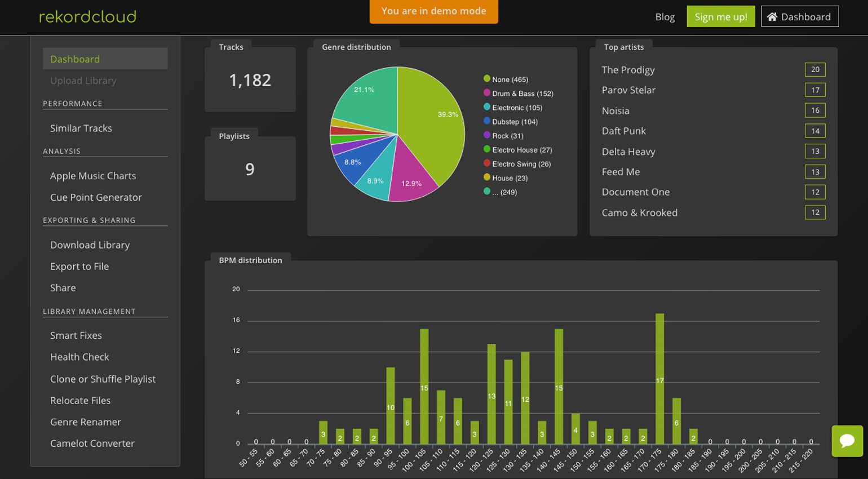Click the 100 - 105 BPM bar

pyautogui.click(x=424, y=386)
